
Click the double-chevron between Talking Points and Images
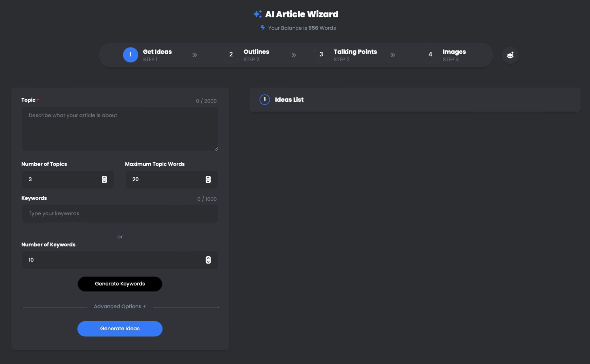click(393, 55)
